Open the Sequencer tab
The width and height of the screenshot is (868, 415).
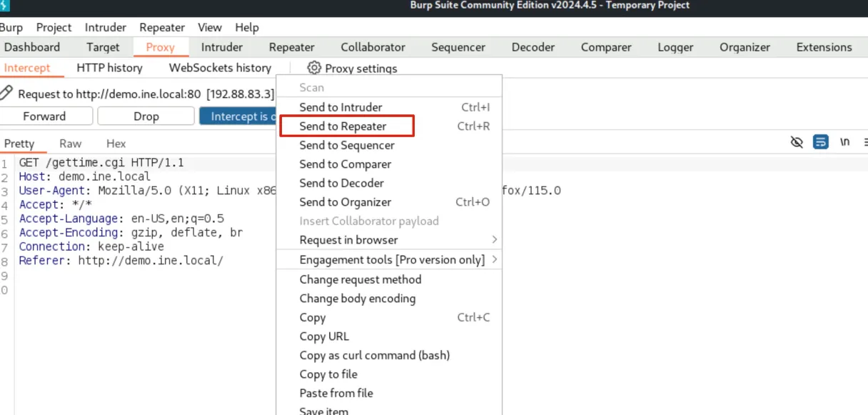[x=458, y=47]
